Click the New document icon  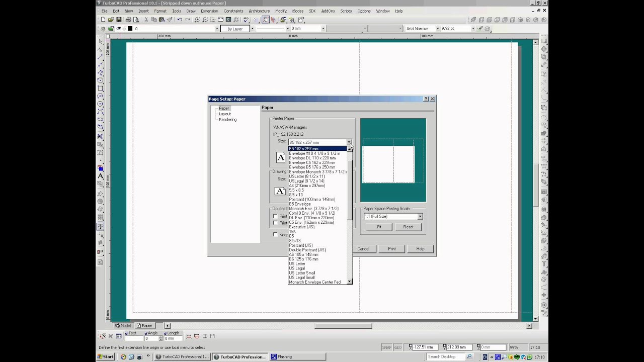click(x=103, y=20)
